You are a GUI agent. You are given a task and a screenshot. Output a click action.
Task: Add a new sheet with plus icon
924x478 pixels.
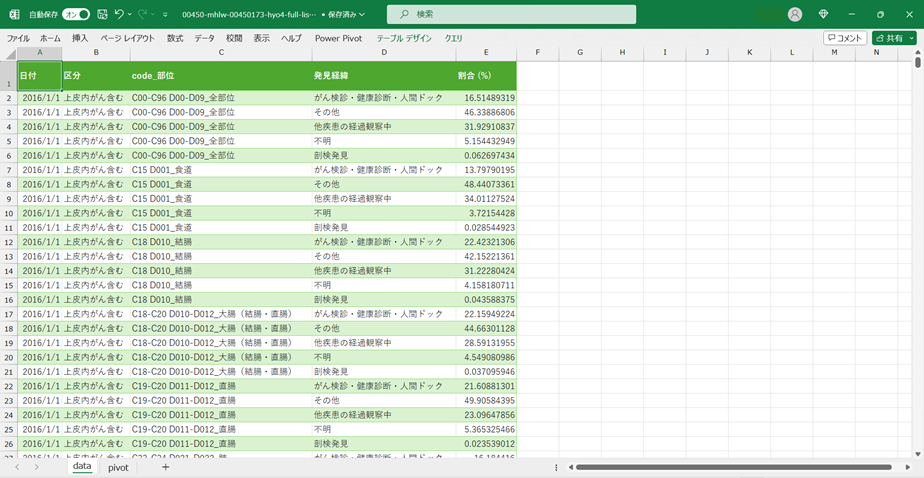(x=165, y=467)
